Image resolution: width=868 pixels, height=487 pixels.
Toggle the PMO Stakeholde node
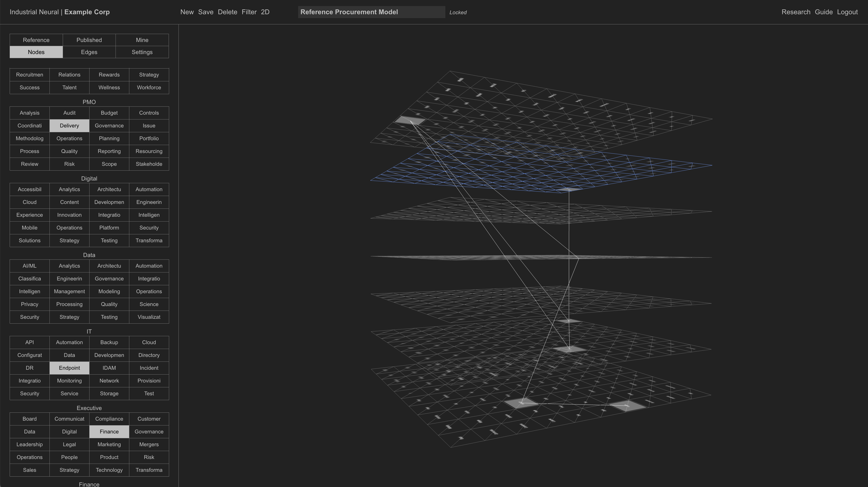[x=149, y=164]
